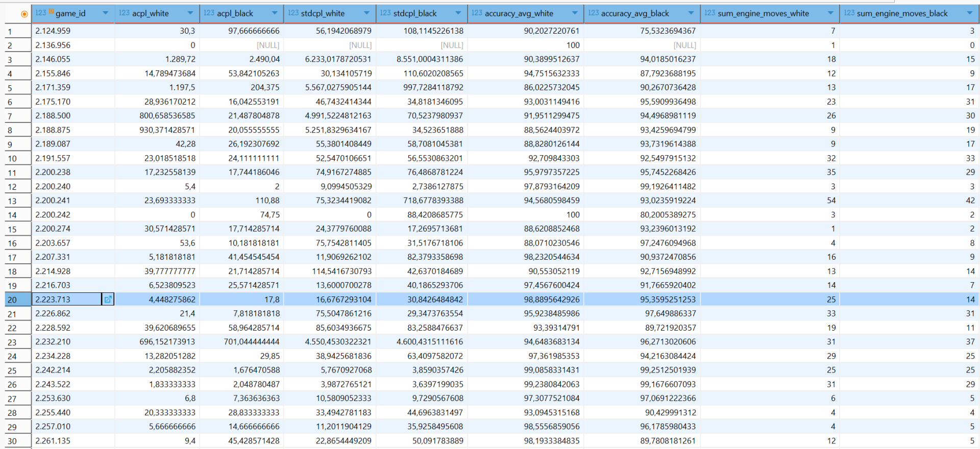Click the 123 icon beside sum_engine_moves_white
Image resolution: width=980 pixels, height=449 pixels.
[709, 13]
